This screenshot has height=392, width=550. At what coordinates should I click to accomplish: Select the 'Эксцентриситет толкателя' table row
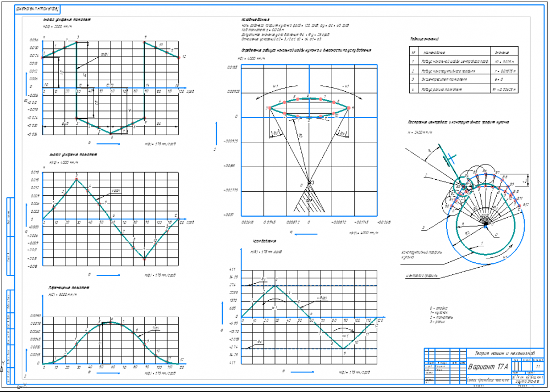(463, 80)
